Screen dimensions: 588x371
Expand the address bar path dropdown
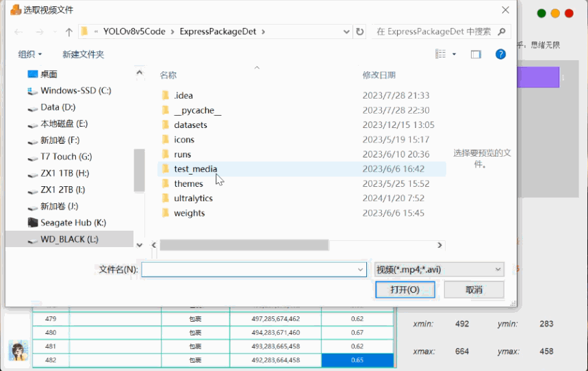coord(346,32)
